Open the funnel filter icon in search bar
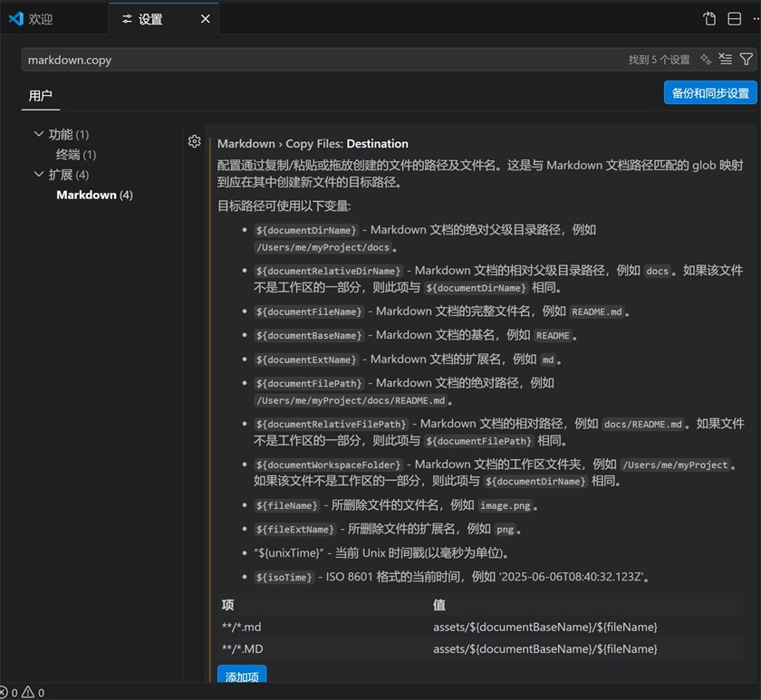Image resolution: width=761 pixels, height=700 pixels. (x=747, y=58)
